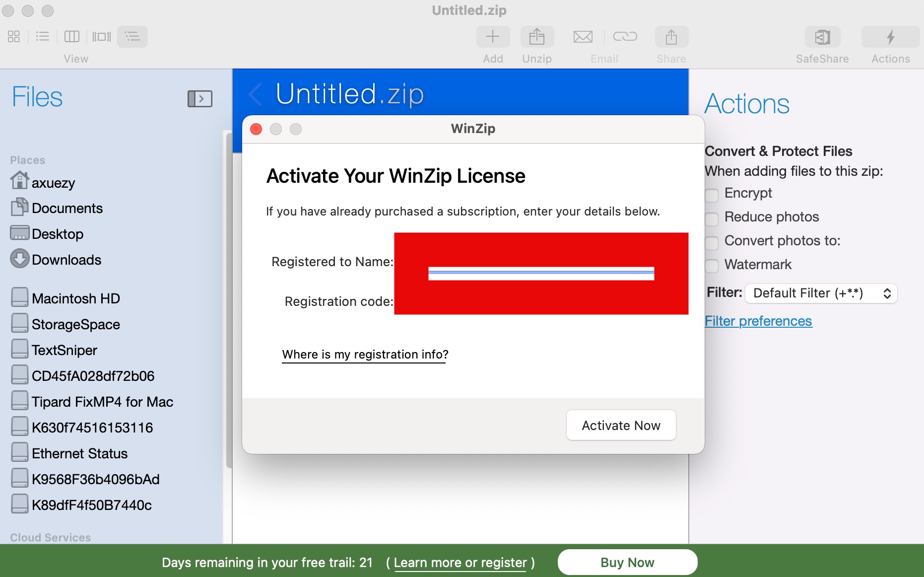This screenshot has width=924, height=577.
Task: Collapse the Files sidebar panel
Action: pos(199,98)
